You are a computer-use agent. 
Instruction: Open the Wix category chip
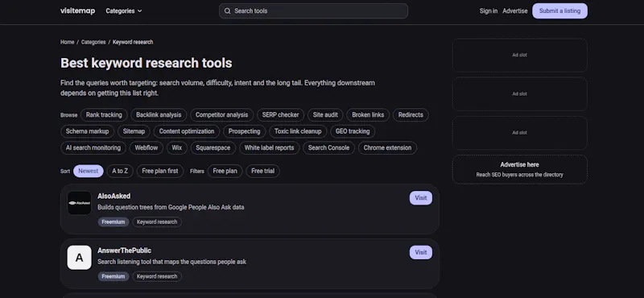tap(177, 148)
